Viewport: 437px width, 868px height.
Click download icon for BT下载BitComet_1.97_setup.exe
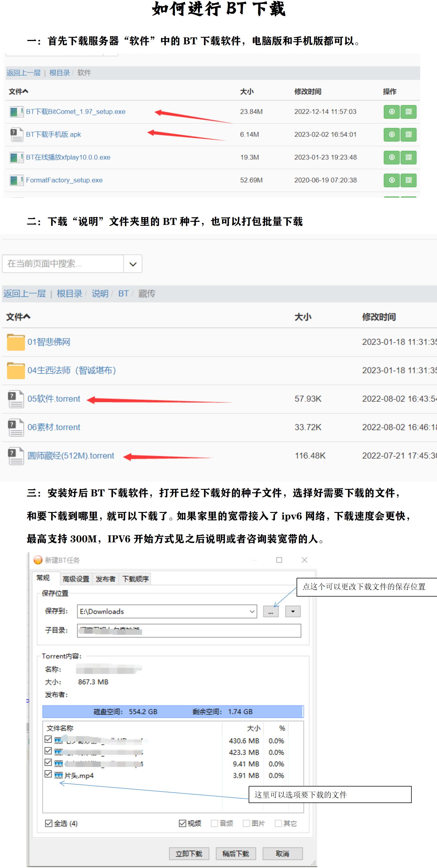(391, 112)
